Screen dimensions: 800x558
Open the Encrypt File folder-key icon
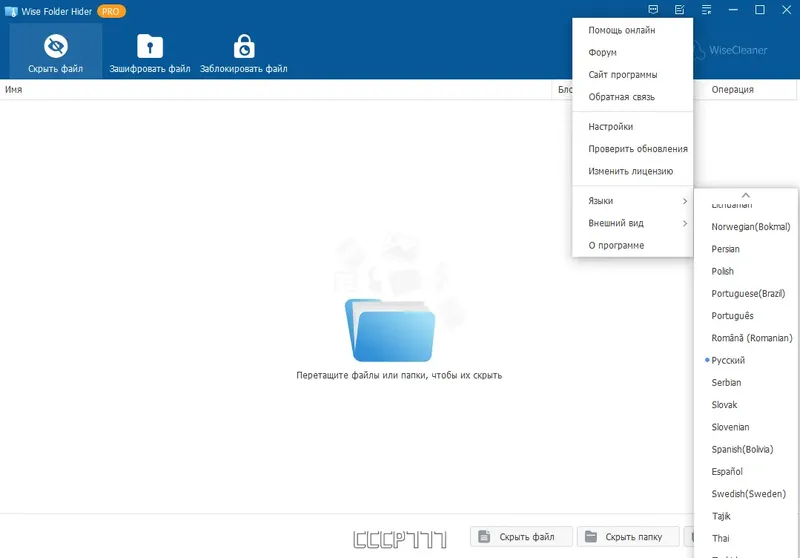(x=149, y=47)
